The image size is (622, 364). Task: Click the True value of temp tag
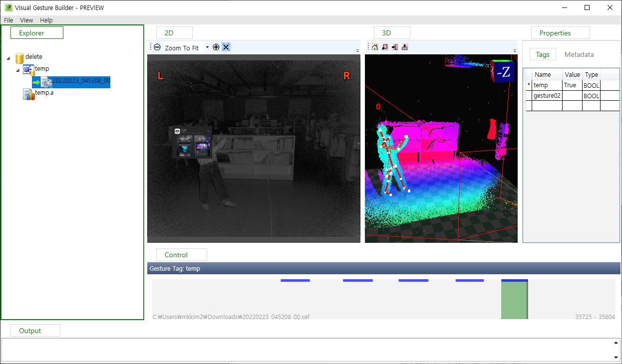coord(573,85)
